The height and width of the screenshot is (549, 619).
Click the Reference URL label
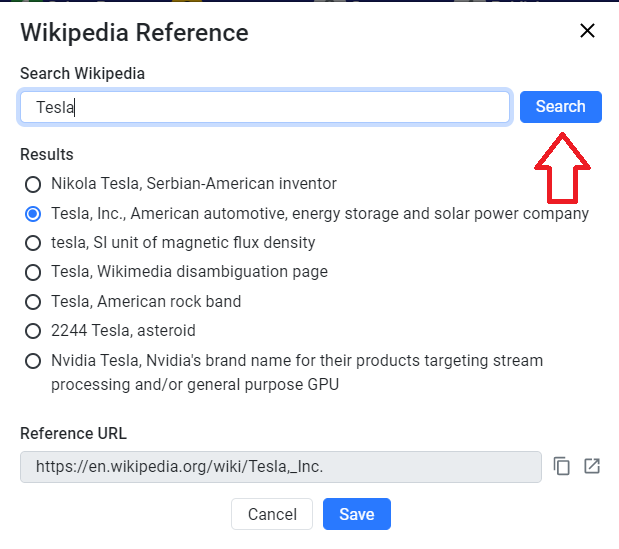click(73, 433)
